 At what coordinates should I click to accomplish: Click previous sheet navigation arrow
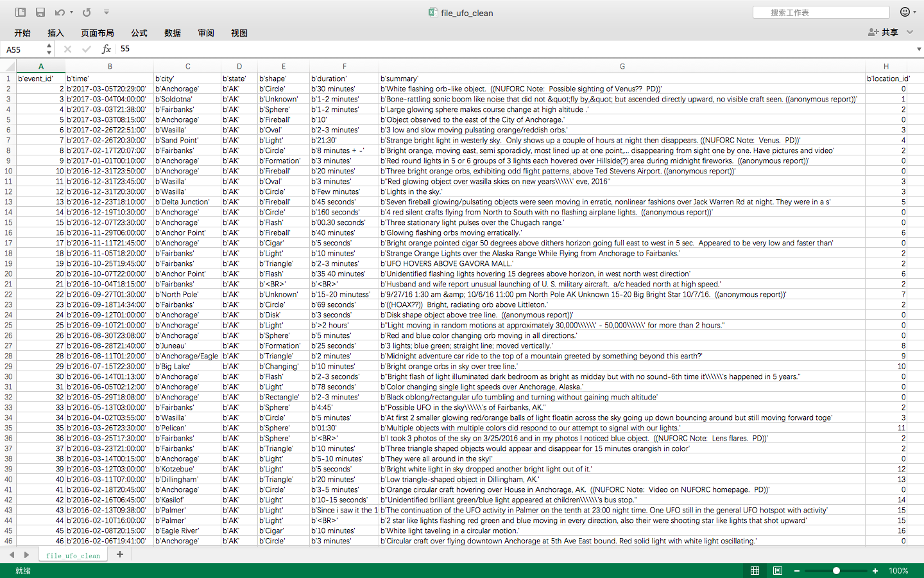12,555
